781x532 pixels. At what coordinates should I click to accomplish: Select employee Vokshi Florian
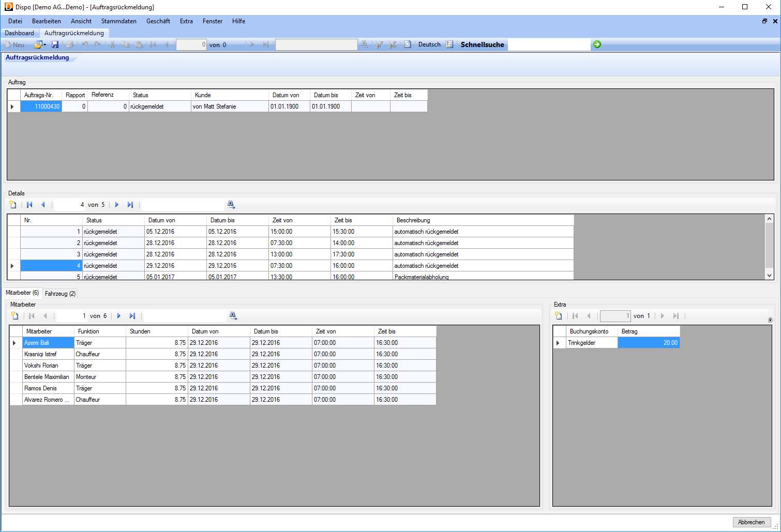[x=49, y=366]
